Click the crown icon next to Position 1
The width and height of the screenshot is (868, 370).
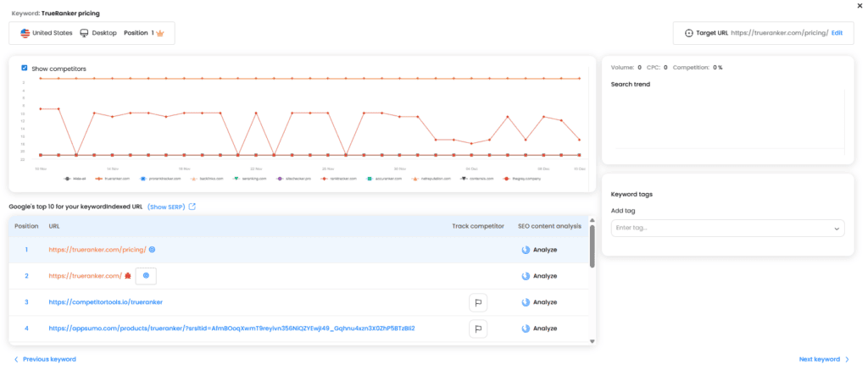tap(159, 33)
